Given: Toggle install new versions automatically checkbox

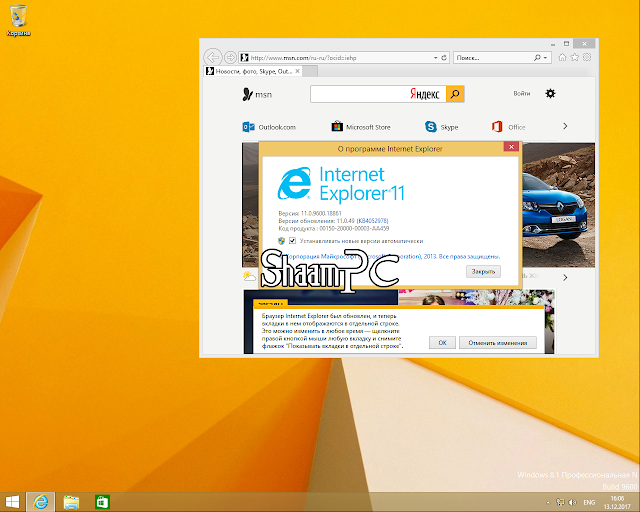Looking at the screenshot, I should pyautogui.click(x=292, y=240).
